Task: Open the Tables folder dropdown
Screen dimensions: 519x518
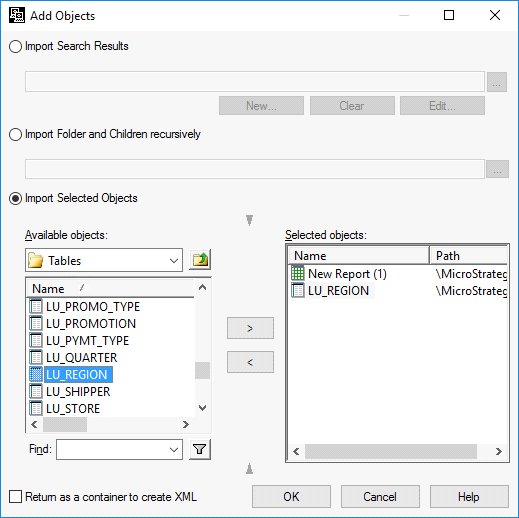Action: coord(174,260)
